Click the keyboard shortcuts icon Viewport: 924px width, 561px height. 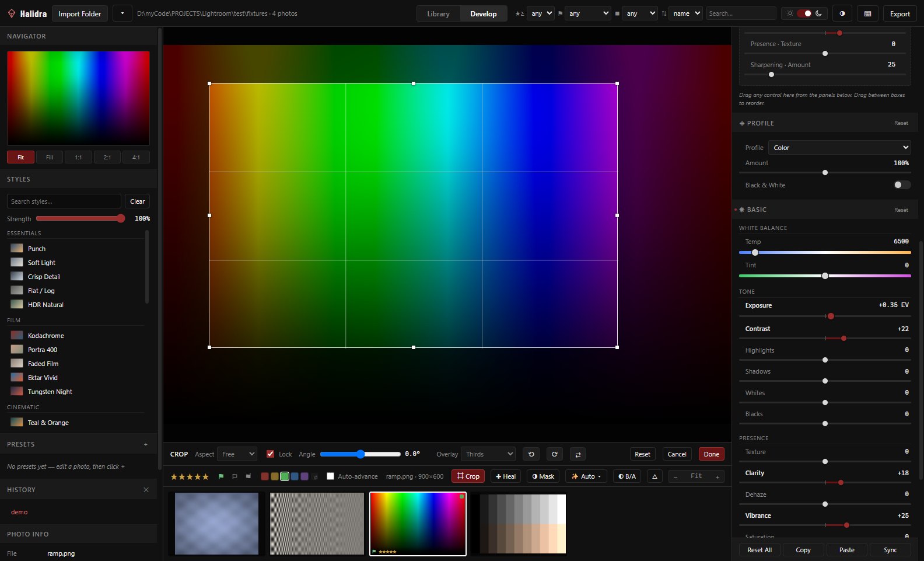pyautogui.click(x=867, y=13)
